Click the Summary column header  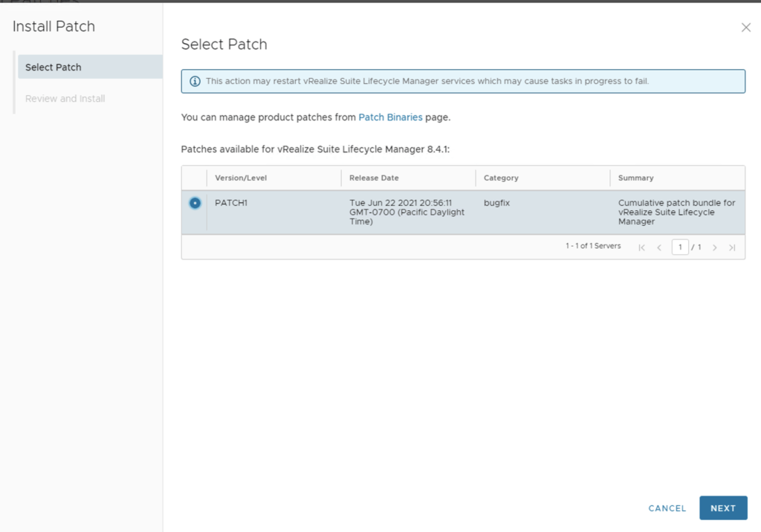635,178
